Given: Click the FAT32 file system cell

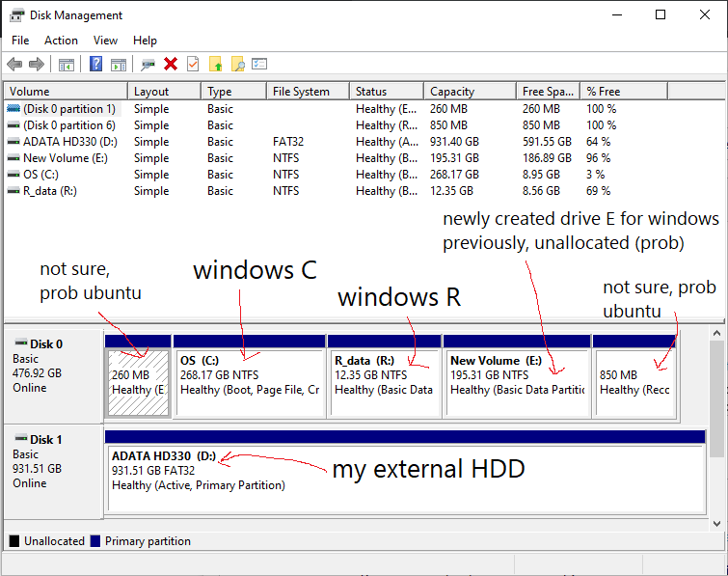Looking at the screenshot, I should pyautogui.click(x=288, y=142).
